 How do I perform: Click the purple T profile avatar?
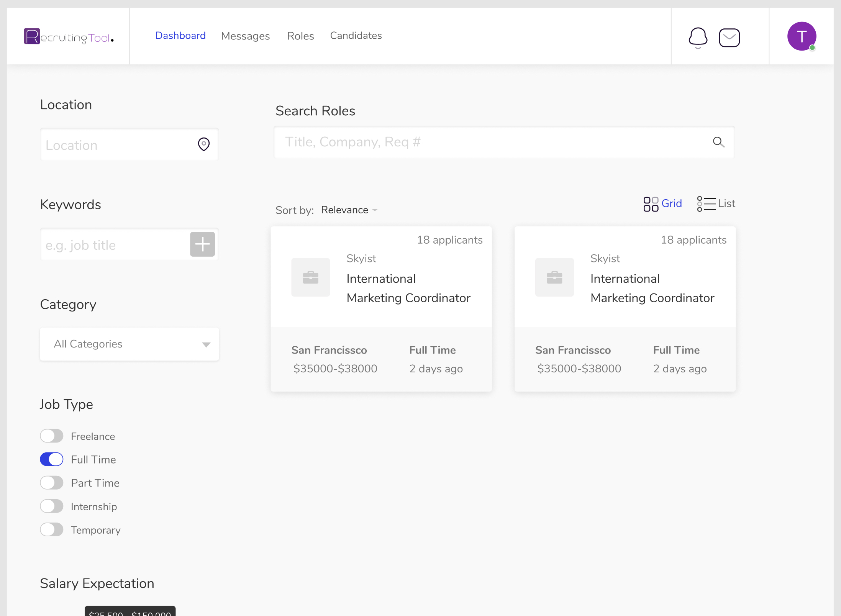click(x=801, y=36)
